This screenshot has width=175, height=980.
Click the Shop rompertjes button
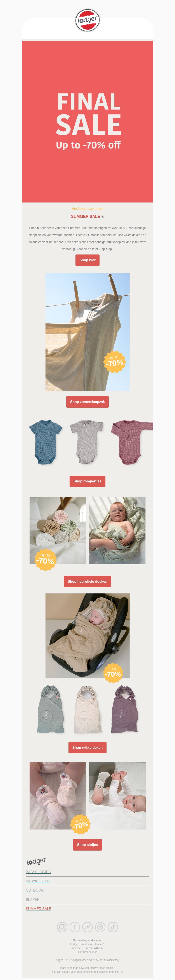coord(87,481)
